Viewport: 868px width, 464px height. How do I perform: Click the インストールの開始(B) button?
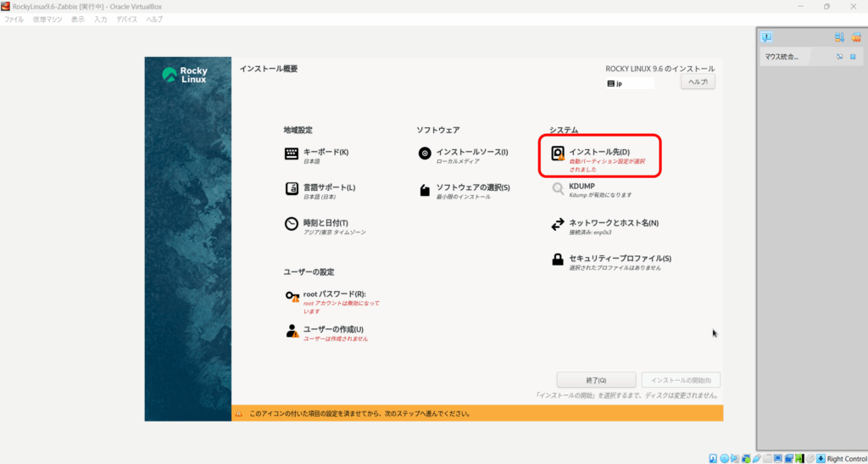click(681, 380)
